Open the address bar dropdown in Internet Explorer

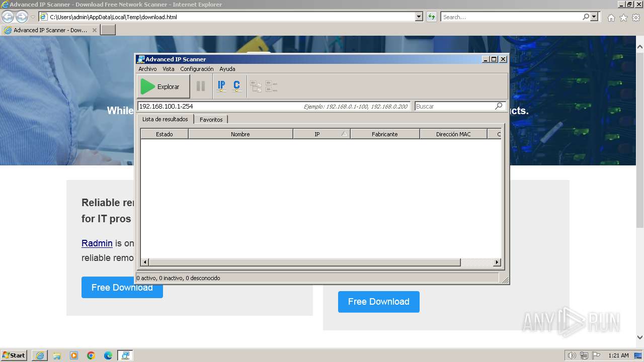click(x=419, y=17)
